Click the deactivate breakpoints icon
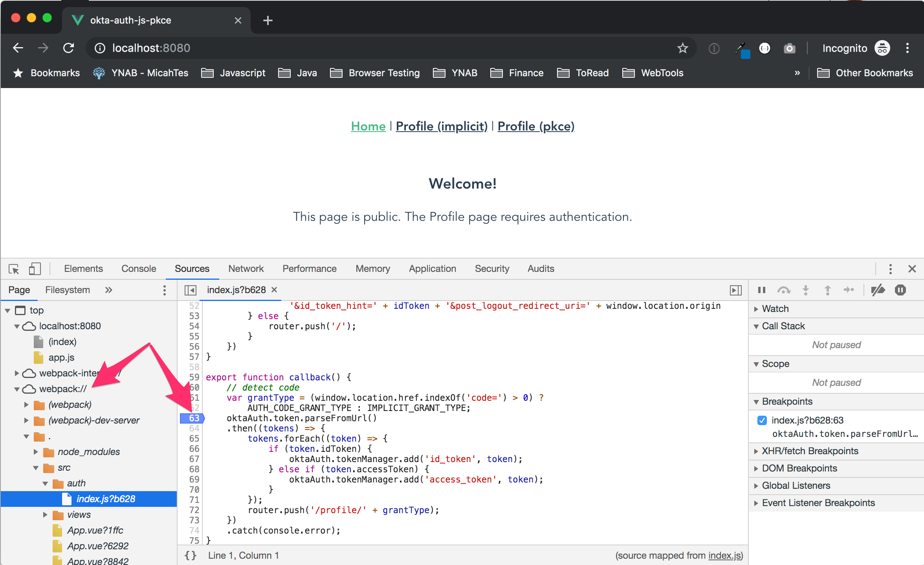Viewport: 924px width, 565px height. (x=879, y=290)
